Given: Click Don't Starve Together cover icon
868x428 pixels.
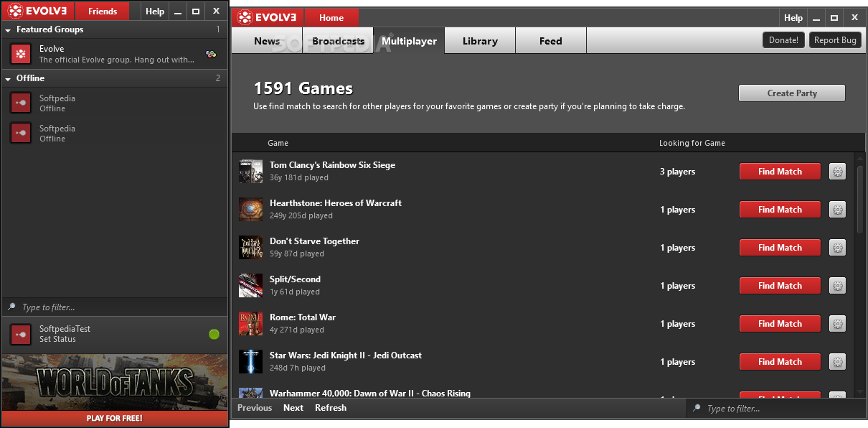Looking at the screenshot, I should (x=251, y=247).
